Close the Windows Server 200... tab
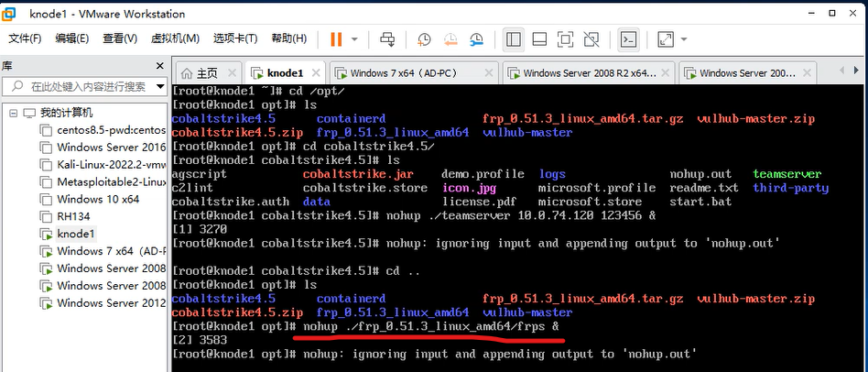The image size is (868, 372). 808,73
